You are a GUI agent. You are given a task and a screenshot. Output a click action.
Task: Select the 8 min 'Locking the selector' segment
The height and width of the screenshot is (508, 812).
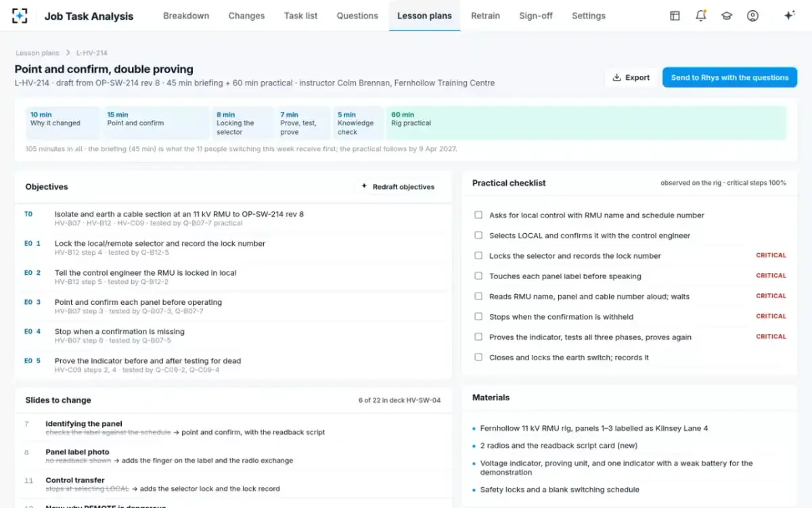(243, 123)
